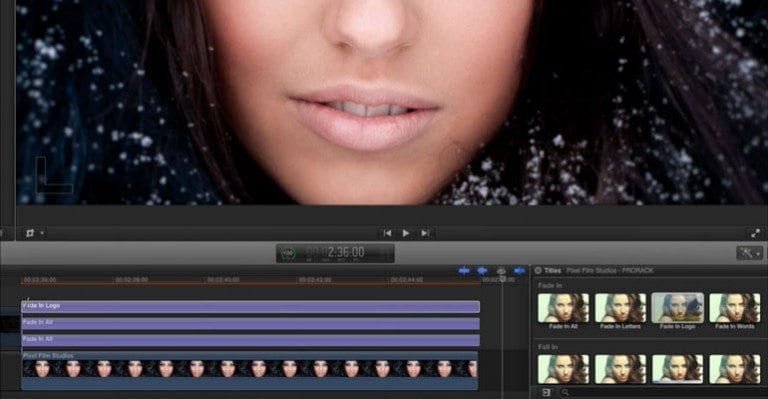Enter fullscreen viewer mode

[x=755, y=234]
